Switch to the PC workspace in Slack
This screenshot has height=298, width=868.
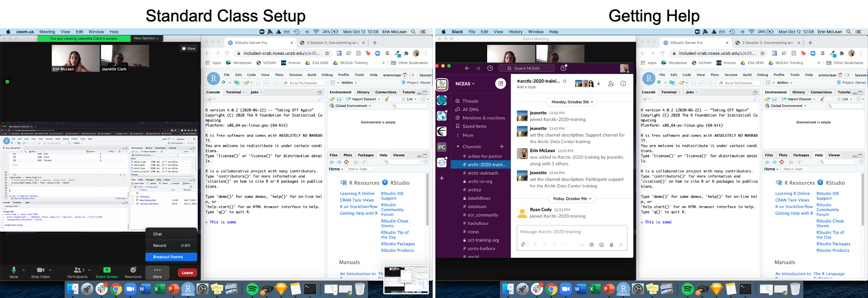[442, 147]
